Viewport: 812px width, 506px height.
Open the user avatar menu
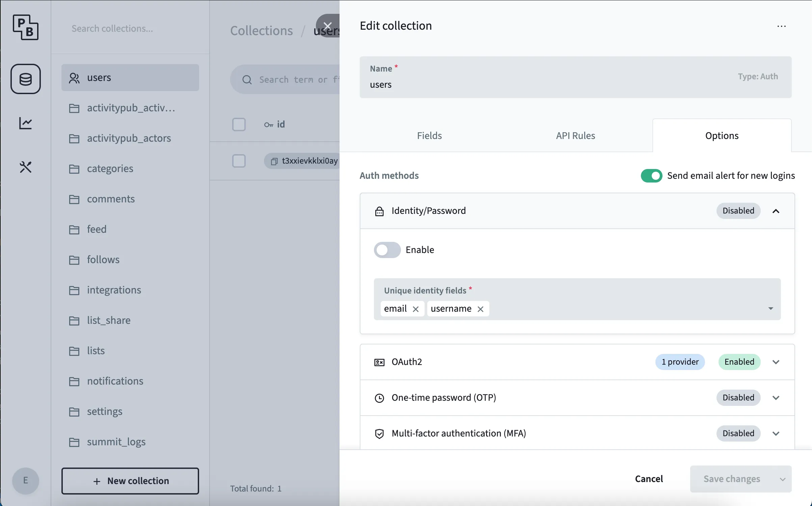coord(26,481)
